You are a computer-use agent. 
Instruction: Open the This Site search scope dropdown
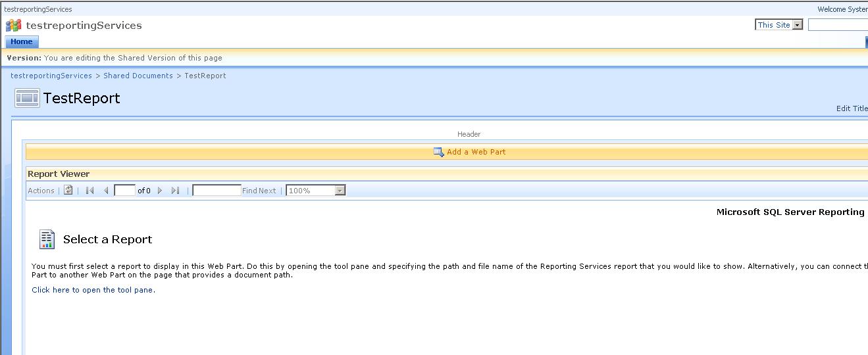click(x=779, y=25)
